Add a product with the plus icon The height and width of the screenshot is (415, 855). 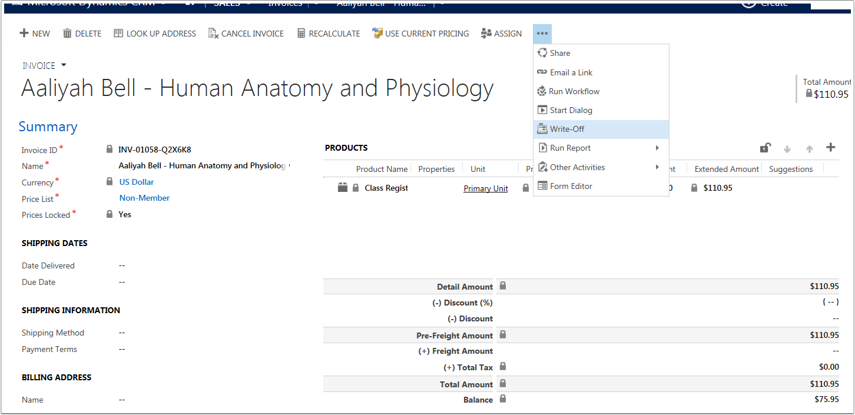[x=830, y=147]
